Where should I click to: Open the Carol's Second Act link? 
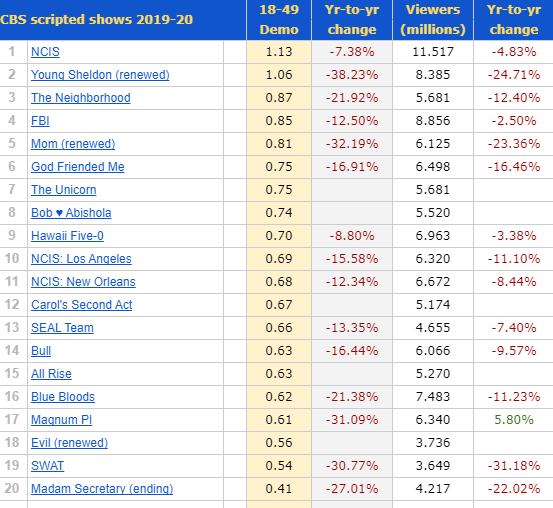pos(81,304)
